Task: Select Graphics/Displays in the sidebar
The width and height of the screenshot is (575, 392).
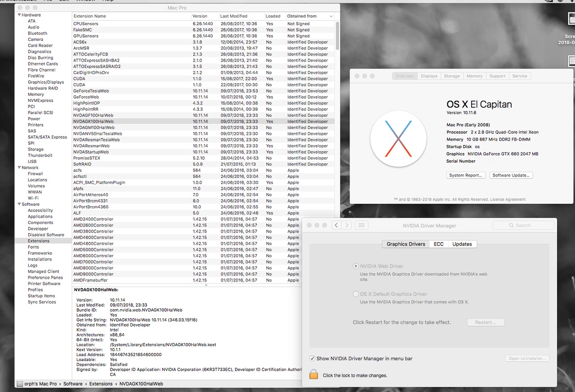Action: click(x=46, y=82)
